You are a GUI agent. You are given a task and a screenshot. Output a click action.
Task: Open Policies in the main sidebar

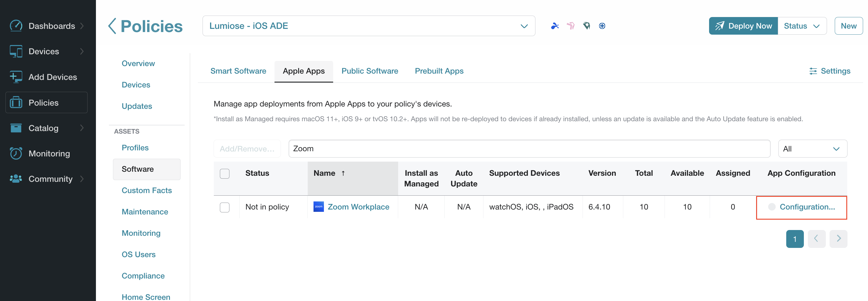tap(47, 102)
